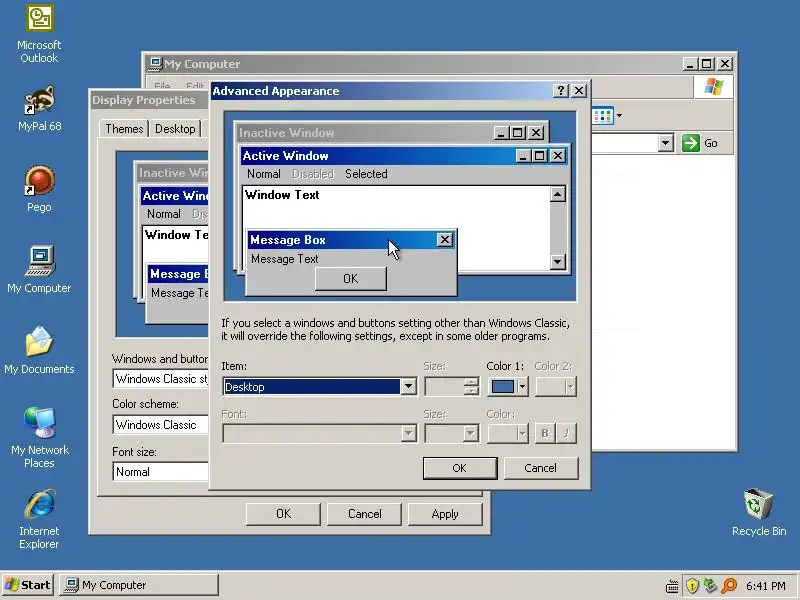Click the Font size dropdown showing Normal
Screen dimensions: 800x600
161,472
